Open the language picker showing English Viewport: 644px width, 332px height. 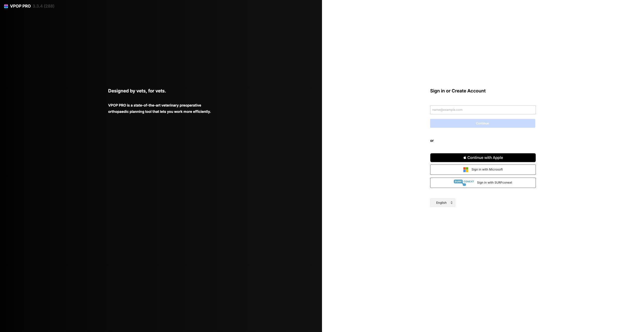(442, 203)
